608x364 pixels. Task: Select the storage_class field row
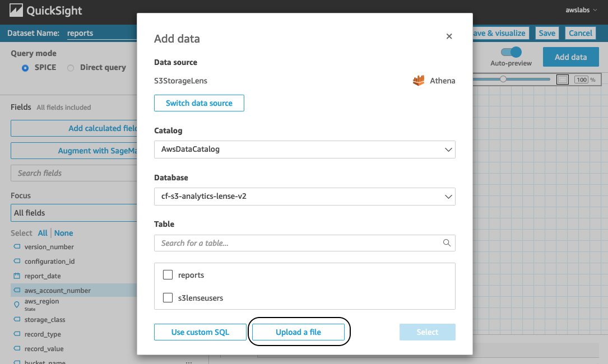73,320
